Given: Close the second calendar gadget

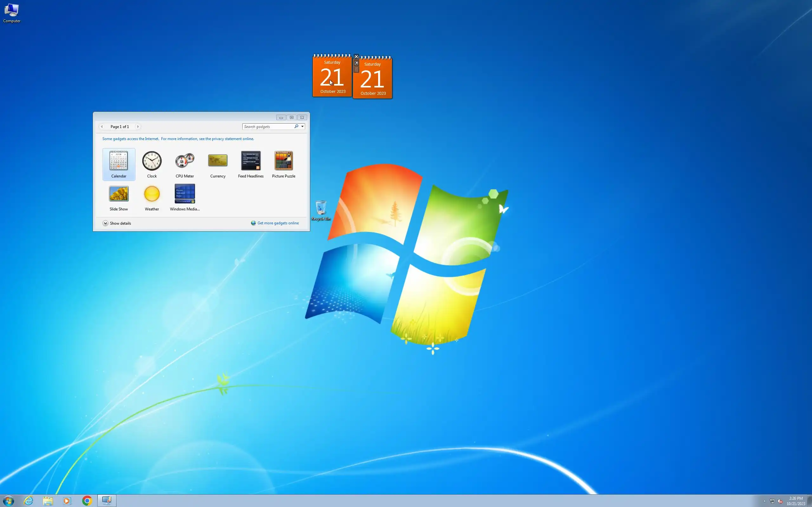Looking at the screenshot, I should [356, 56].
